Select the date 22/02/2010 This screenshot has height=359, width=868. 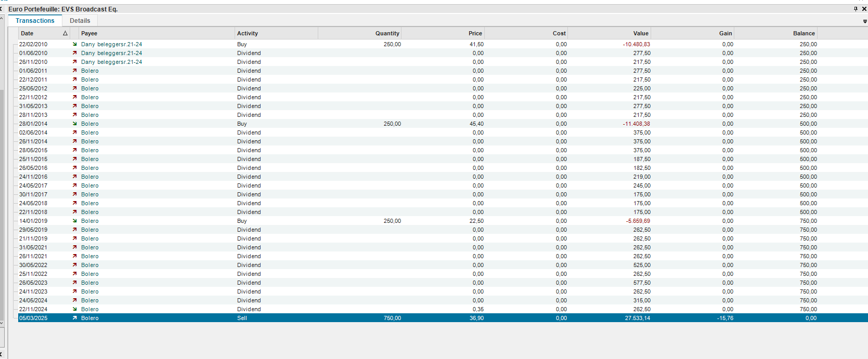[x=33, y=44]
